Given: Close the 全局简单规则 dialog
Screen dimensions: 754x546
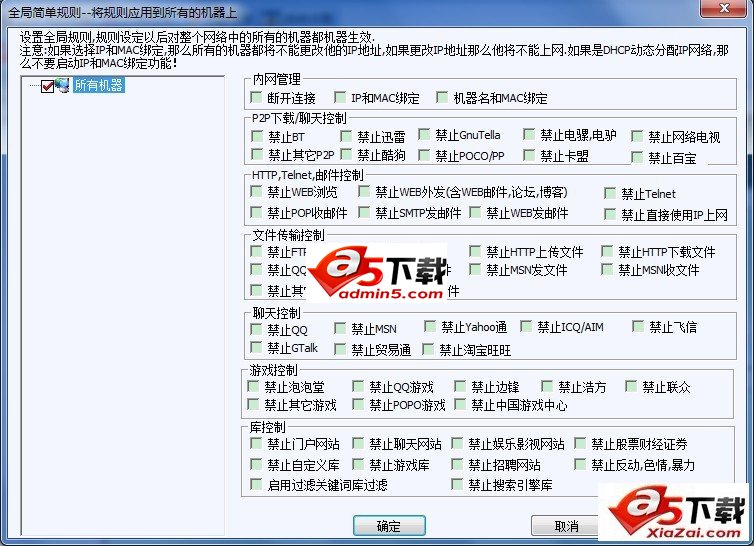Looking at the screenshot, I should point(724,8).
